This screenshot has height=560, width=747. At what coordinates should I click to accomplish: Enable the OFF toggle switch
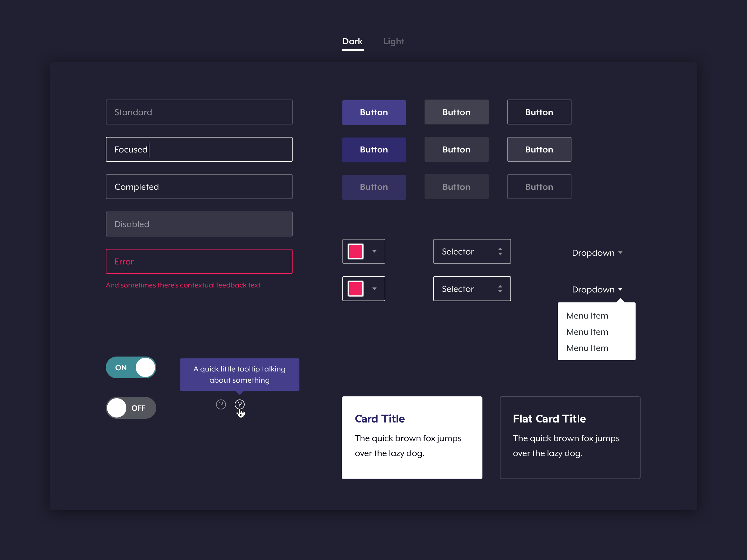coord(130,408)
